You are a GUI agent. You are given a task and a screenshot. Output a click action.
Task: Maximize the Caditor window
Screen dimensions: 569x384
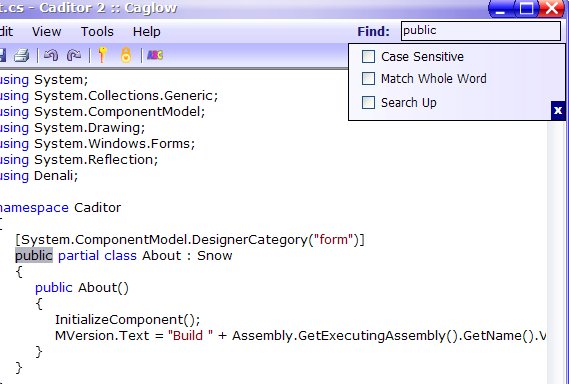point(527,8)
